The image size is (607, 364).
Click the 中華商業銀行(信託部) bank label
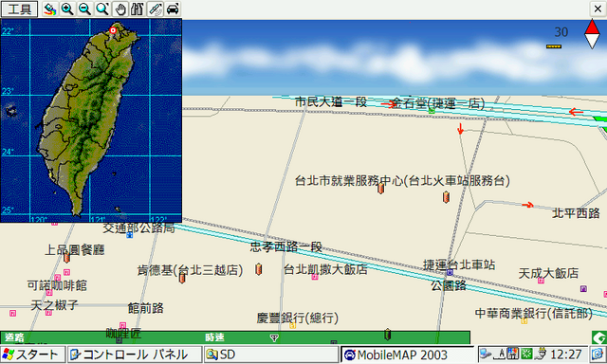(x=534, y=314)
